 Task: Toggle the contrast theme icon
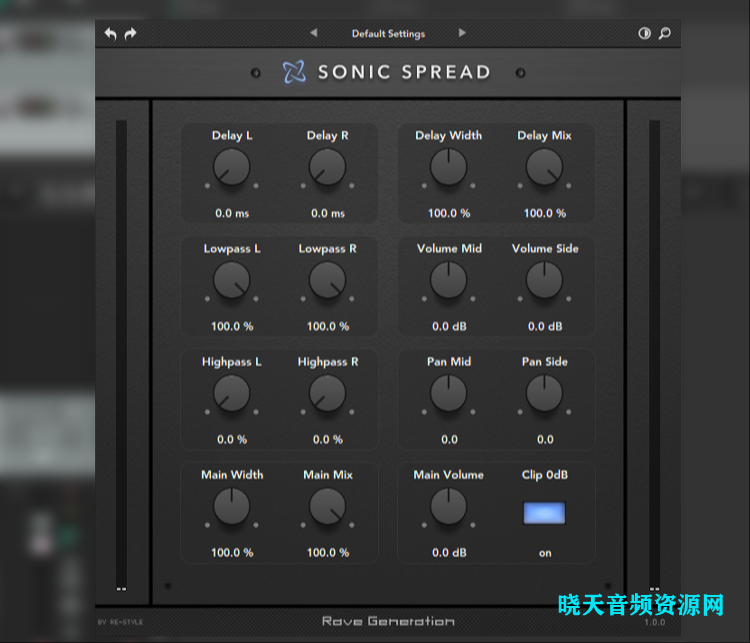(x=645, y=33)
